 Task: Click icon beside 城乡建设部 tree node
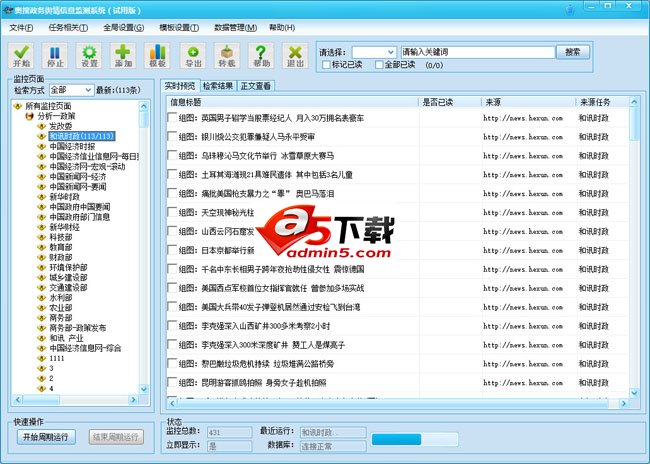(x=41, y=277)
